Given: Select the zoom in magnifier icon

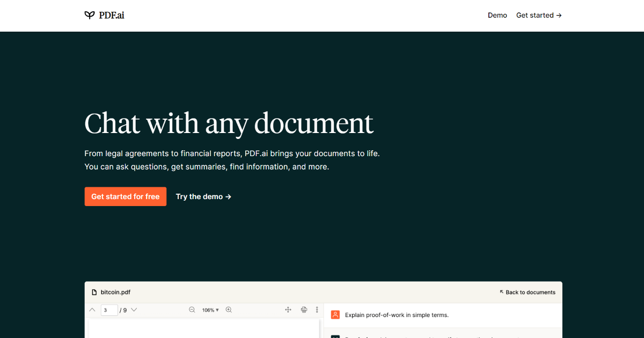Looking at the screenshot, I should pos(228,310).
